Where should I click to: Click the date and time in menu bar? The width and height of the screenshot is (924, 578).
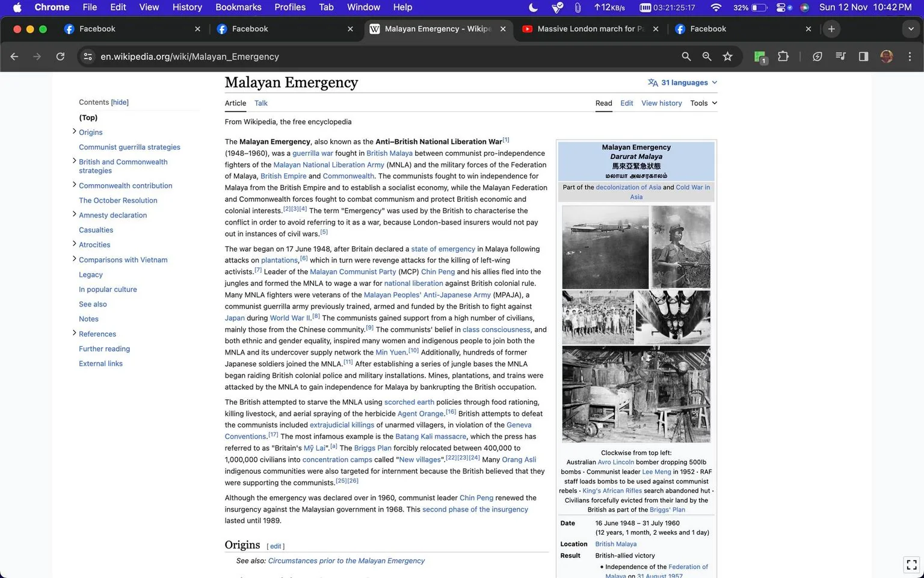(865, 7)
